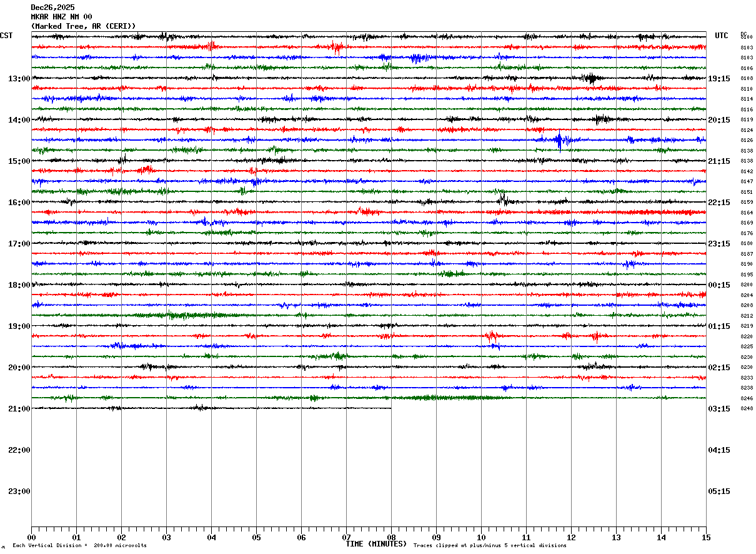Click the DC offset value 8164
Screen dimensions: 756x554
click(x=747, y=213)
